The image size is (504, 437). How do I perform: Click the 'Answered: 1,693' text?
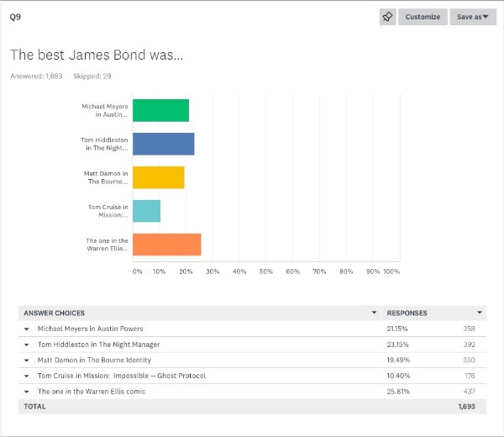coord(36,76)
